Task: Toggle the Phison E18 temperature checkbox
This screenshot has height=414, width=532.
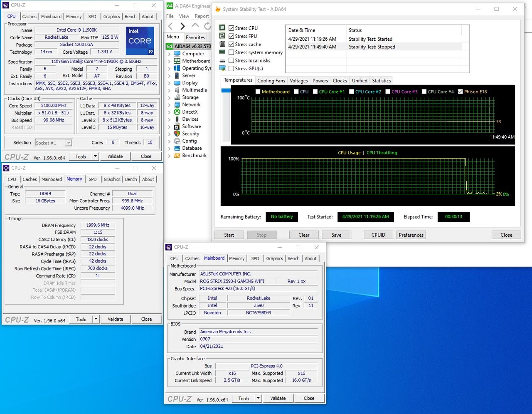Action: point(461,92)
